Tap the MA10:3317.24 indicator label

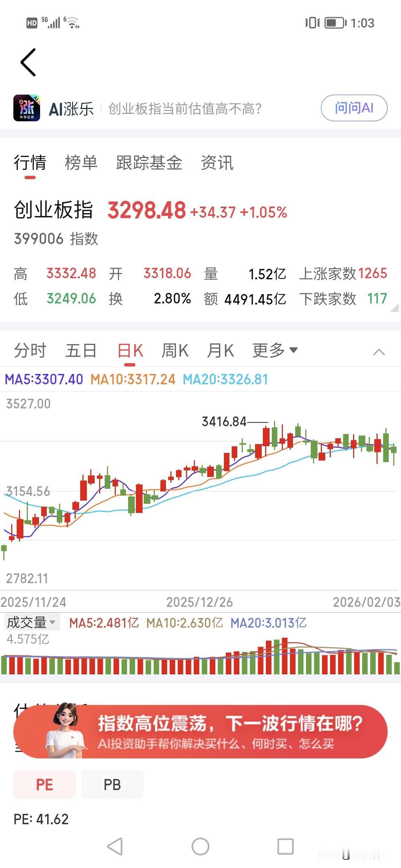[133, 379]
